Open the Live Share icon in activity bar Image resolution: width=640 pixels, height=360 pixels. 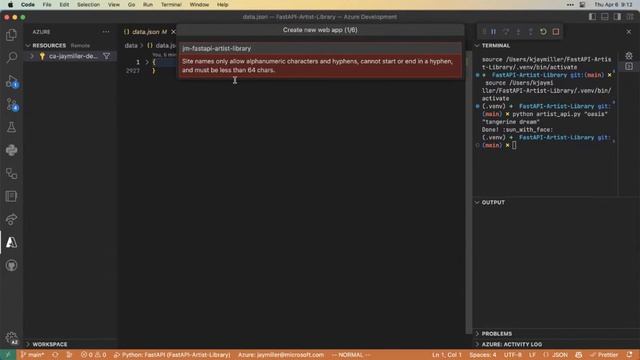coord(11,220)
